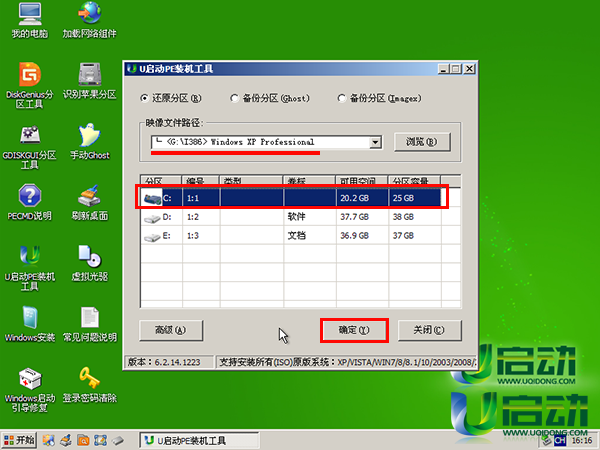Launch GDISKGUI分区工具 desktop icon
This screenshot has width=600, height=450.
(x=30, y=146)
